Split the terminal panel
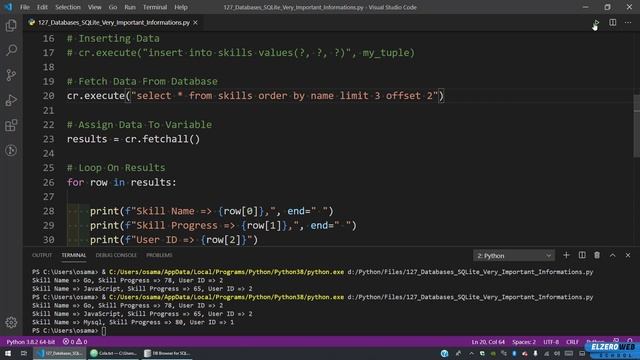This screenshot has width=640, height=360. pos(582,255)
